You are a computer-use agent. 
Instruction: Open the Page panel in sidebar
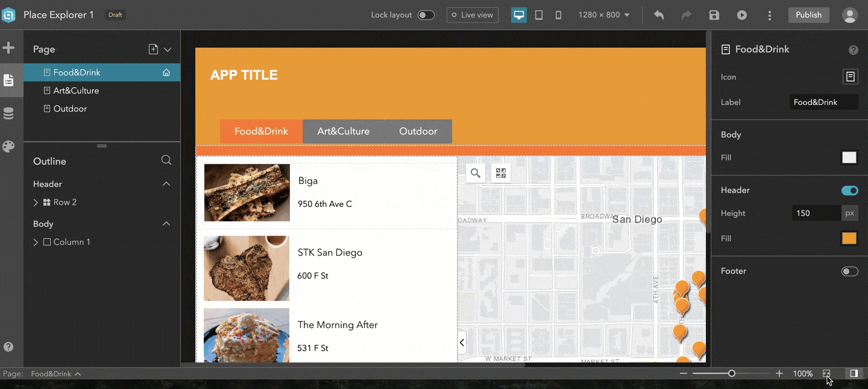pos(8,80)
